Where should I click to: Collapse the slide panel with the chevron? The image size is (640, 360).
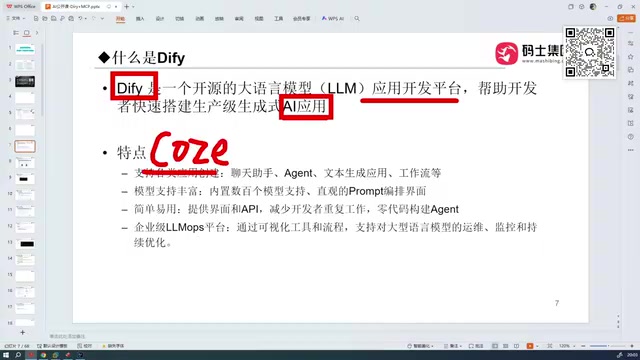point(37,33)
